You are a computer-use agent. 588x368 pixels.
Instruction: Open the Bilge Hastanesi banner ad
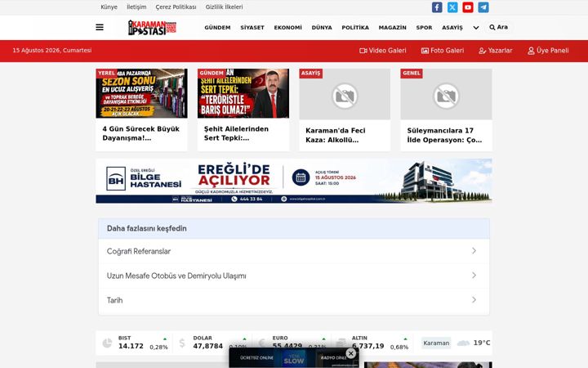(294, 181)
